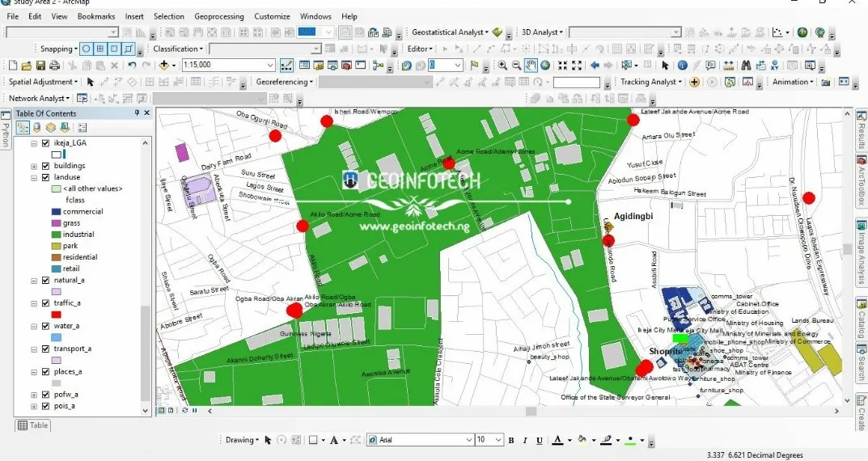Open the font name Arial dropdown

469,440
